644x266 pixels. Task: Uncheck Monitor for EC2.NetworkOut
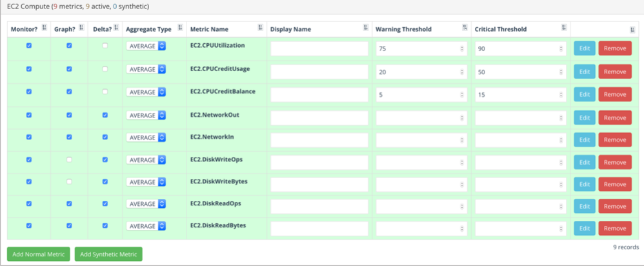[x=29, y=115]
